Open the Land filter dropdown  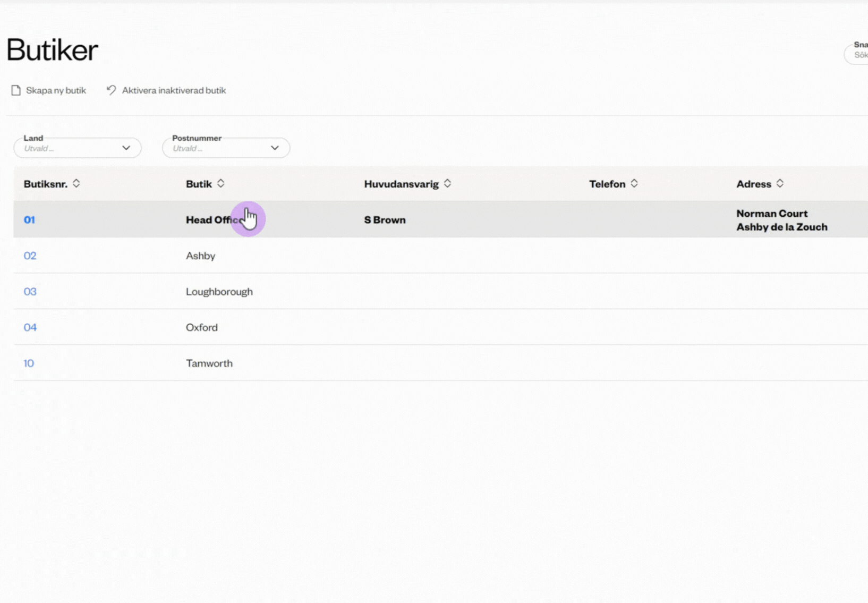126,148
